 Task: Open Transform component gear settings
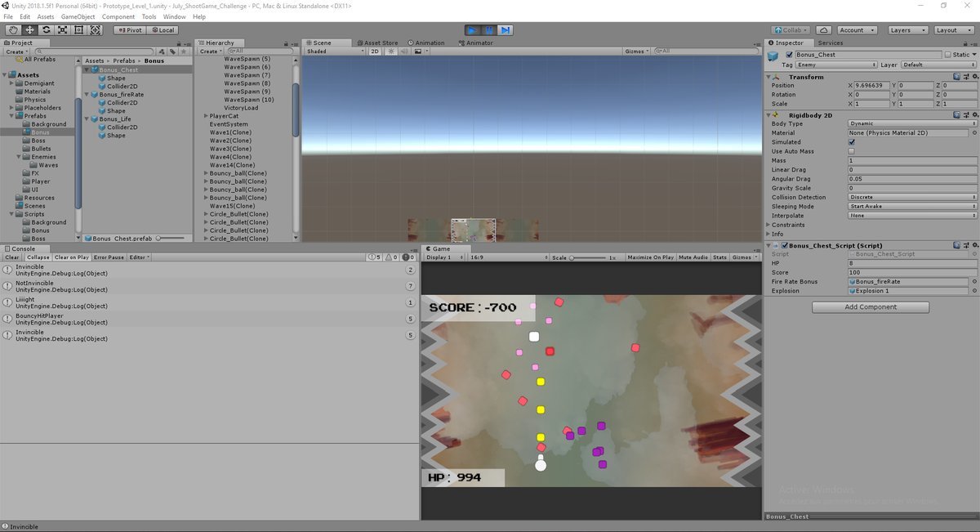click(973, 77)
